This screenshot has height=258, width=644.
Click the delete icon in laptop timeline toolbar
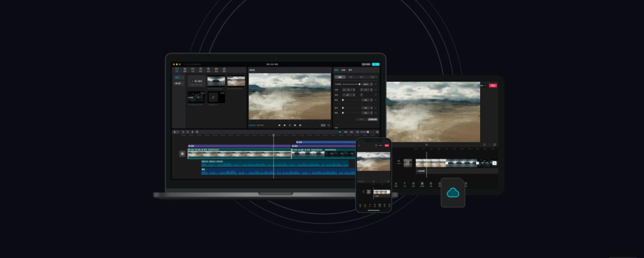(x=197, y=132)
